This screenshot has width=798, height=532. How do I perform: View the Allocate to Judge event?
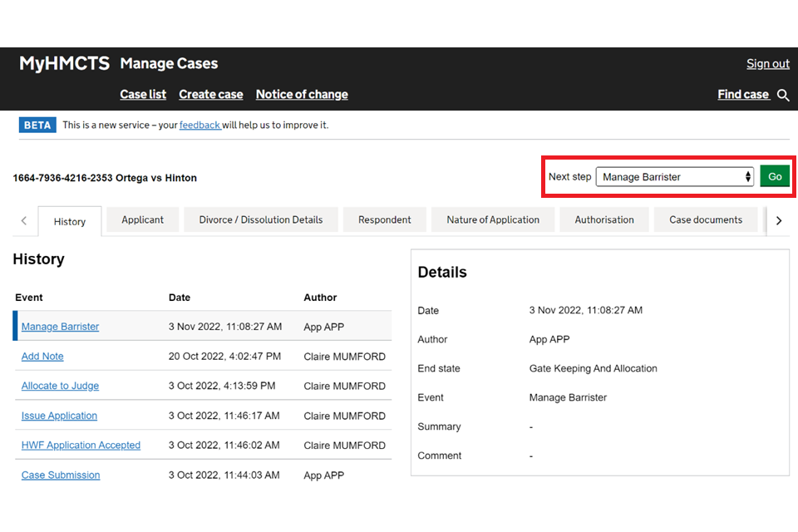click(x=60, y=386)
